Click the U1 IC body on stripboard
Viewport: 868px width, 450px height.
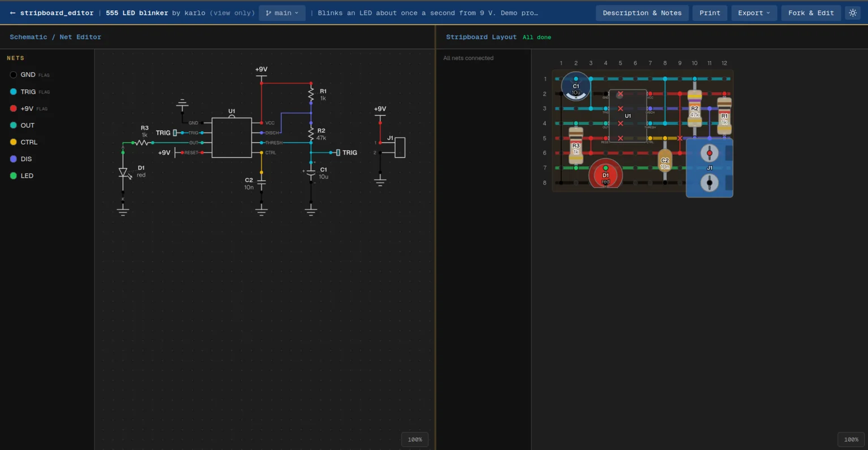point(627,116)
